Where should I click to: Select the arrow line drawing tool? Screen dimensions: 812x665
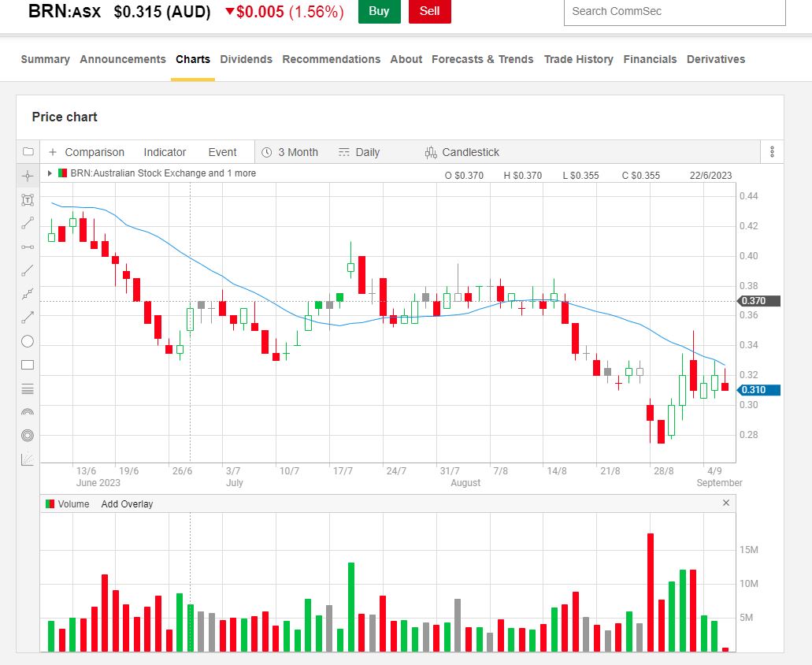[x=28, y=318]
